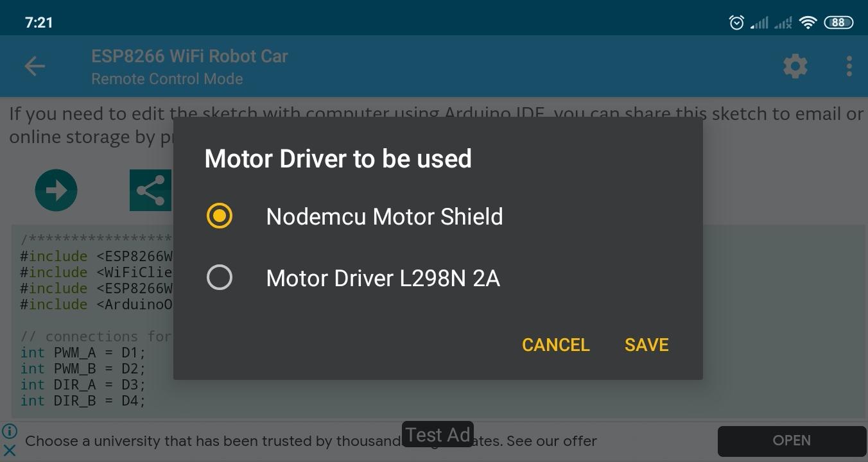This screenshot has width=868, height=462.
Task: Choose the Nodemcu Motor Shield label
Action: (x=385, y=216)
